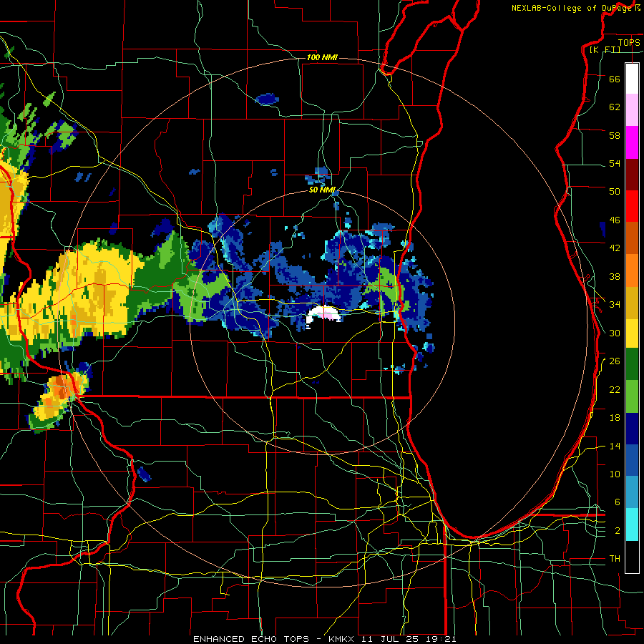Click the TOPS legend heading

(x=629, y=42)
